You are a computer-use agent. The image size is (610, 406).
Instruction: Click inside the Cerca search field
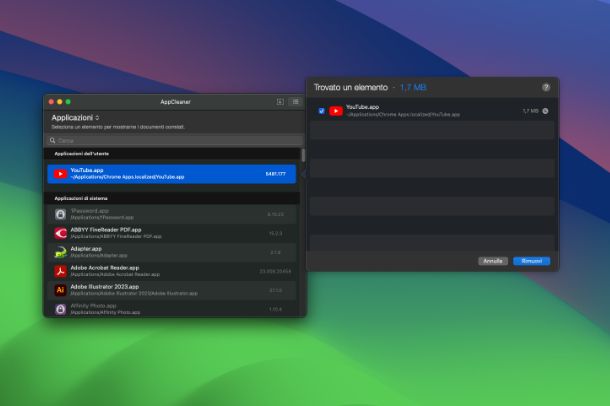pos(174,140)
